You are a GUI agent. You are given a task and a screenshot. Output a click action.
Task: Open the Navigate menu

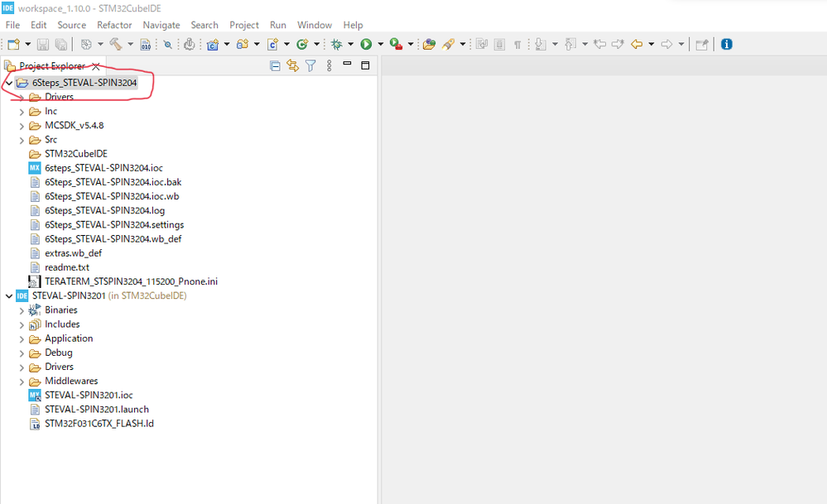point(161,25)
